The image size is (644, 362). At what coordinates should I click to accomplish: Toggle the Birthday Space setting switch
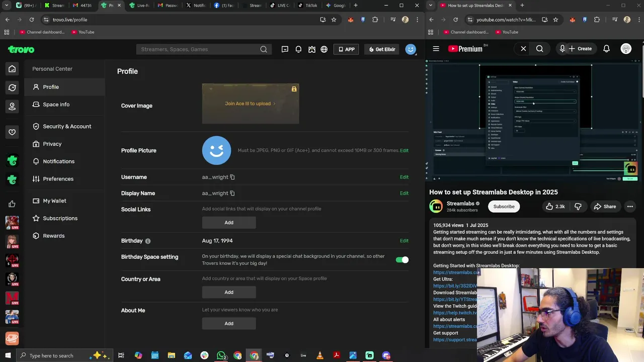pyautogui.click(x=402, y=260)
